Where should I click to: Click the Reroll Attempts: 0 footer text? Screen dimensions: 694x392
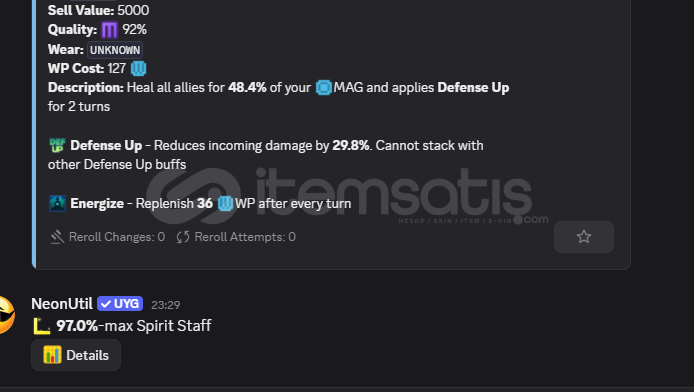click(245, 237)
